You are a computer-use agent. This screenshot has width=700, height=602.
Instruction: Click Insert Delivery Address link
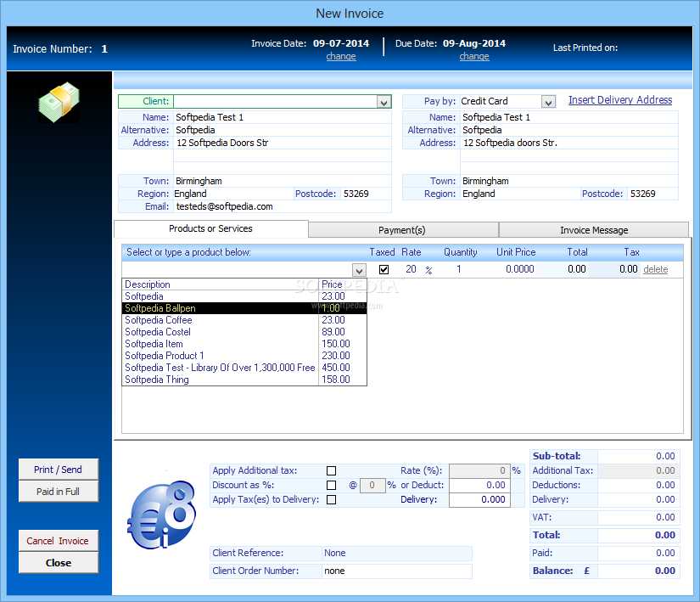click(x=620, y=100)
